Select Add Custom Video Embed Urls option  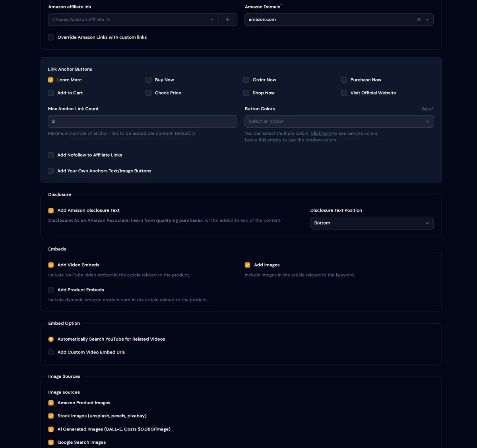coord(51,352)
